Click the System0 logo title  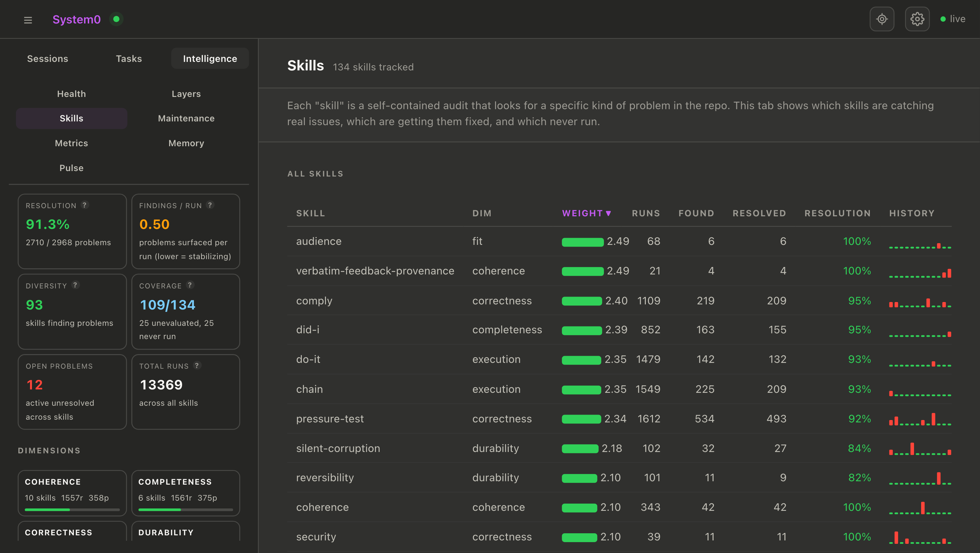coord(77,19)
